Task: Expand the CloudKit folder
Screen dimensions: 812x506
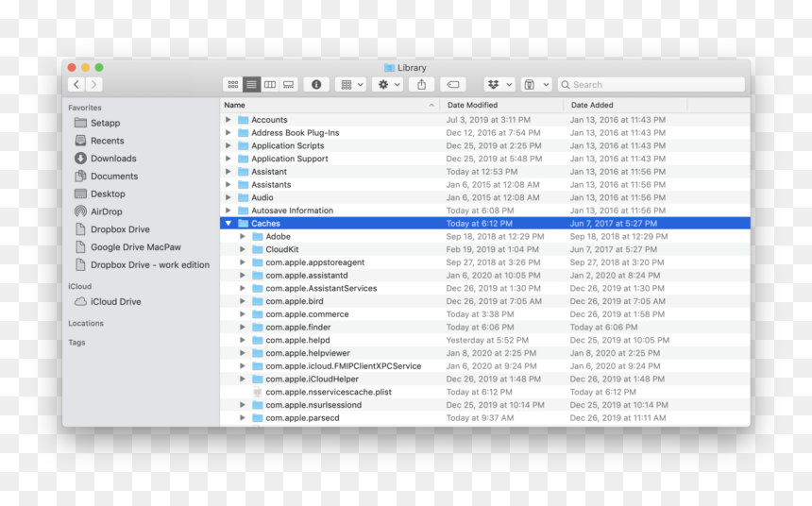Action: click(243, 249)
